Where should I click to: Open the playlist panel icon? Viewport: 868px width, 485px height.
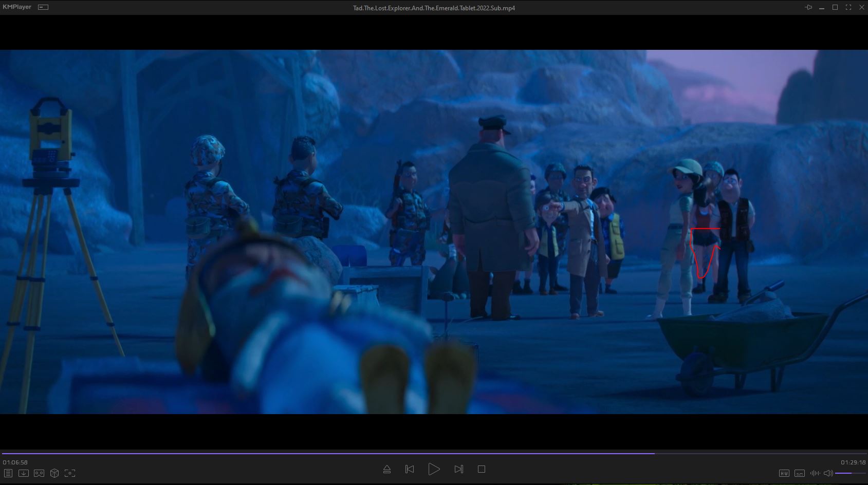tap(8, 473)
